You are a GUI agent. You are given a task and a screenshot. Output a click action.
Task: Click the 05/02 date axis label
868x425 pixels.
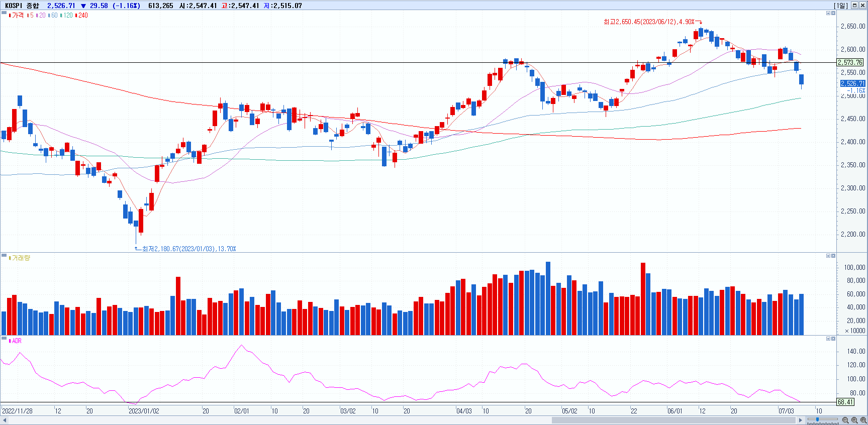pyautogui.click(x=569, y=411)
